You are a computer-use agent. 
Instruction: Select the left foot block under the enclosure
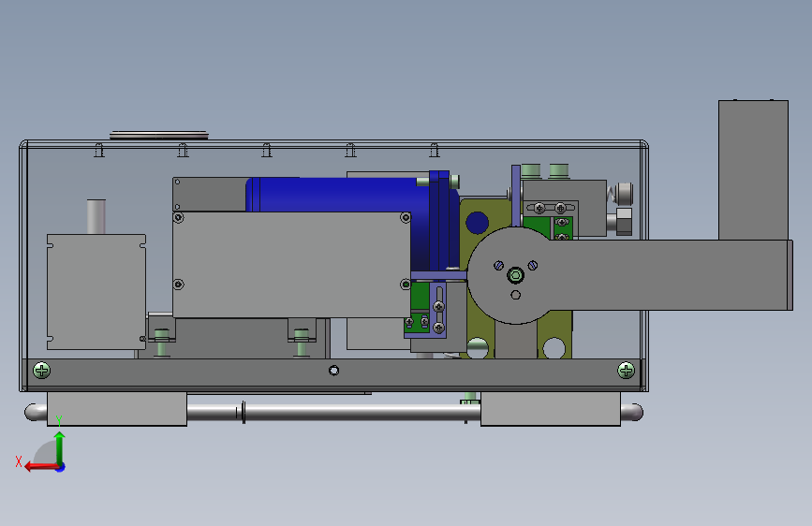(117, 409)
